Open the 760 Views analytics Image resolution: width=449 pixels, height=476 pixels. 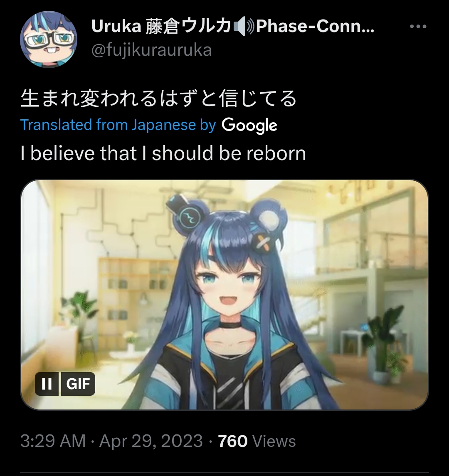[x=257, y=441]
